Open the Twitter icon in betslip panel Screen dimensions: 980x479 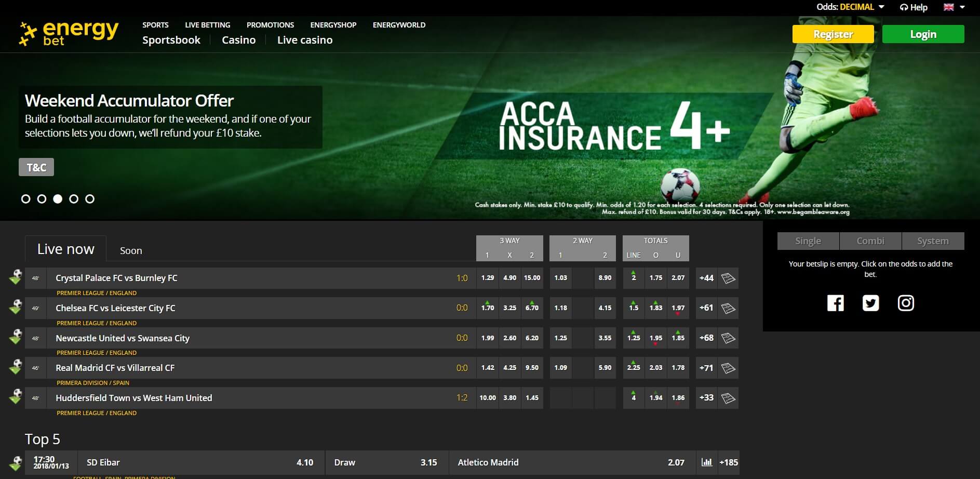coord(870,303)
